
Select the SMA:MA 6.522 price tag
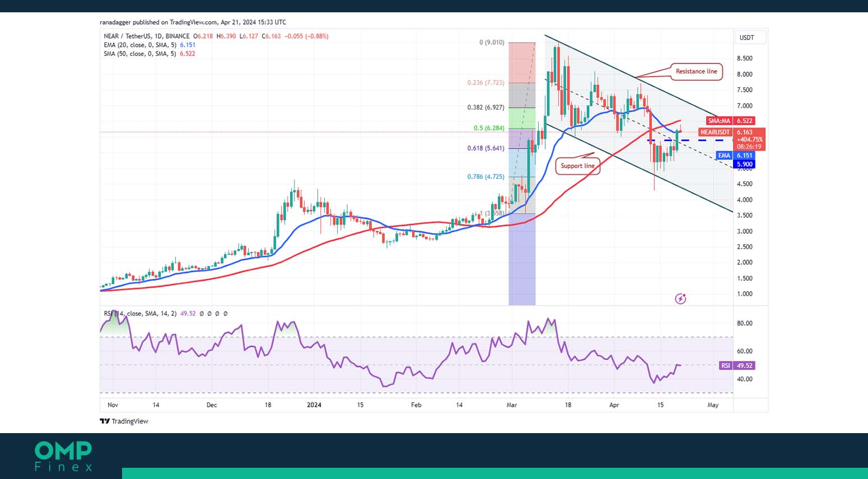click(x=730, y=121)
